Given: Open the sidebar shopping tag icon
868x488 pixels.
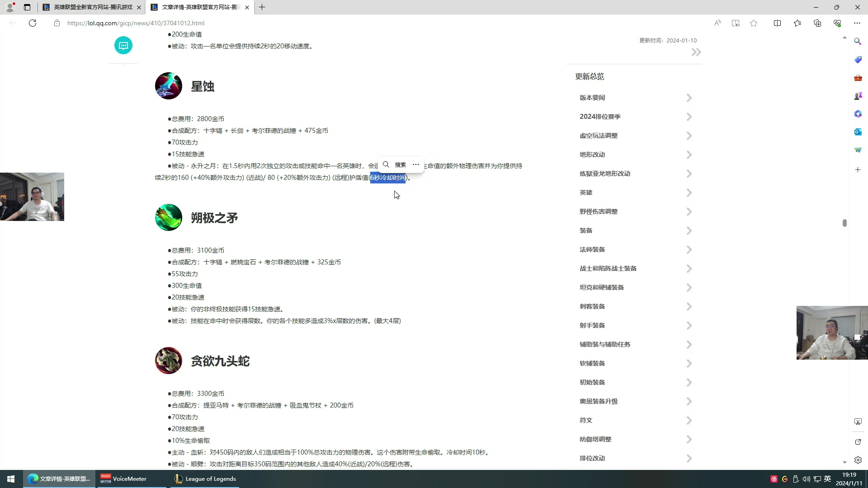Looking at the screenshot, I should pyautogui.click(x=858, y=60).
